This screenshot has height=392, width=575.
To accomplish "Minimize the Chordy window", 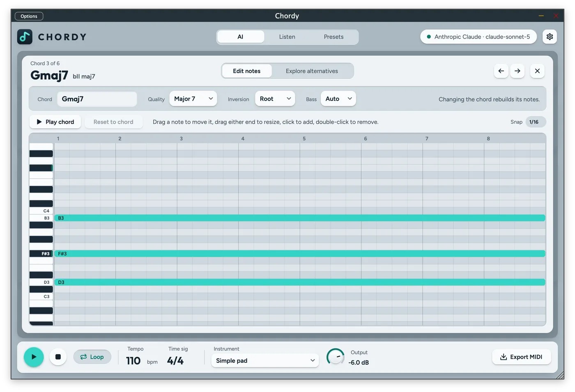I will (541, 16).
